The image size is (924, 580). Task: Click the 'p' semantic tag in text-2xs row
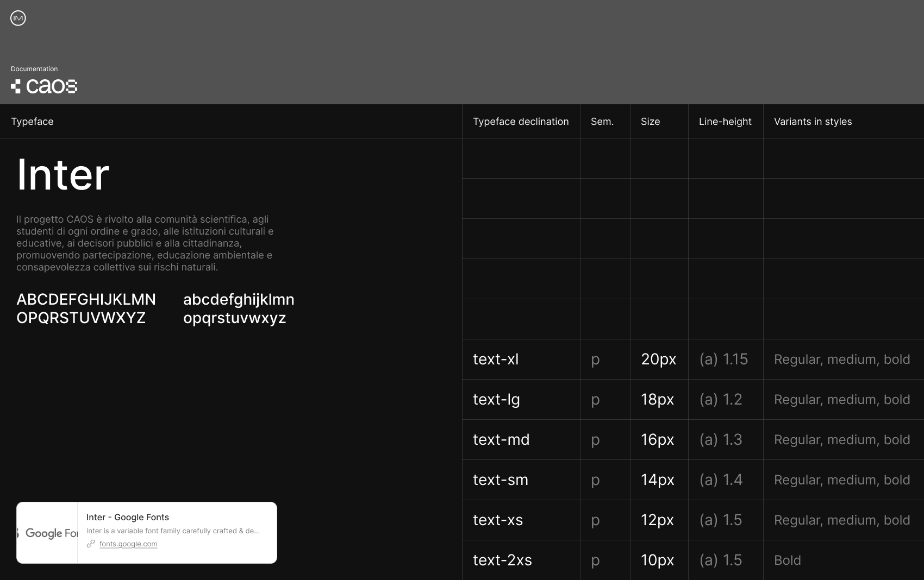pyautogui.click(x=595, y=562)
